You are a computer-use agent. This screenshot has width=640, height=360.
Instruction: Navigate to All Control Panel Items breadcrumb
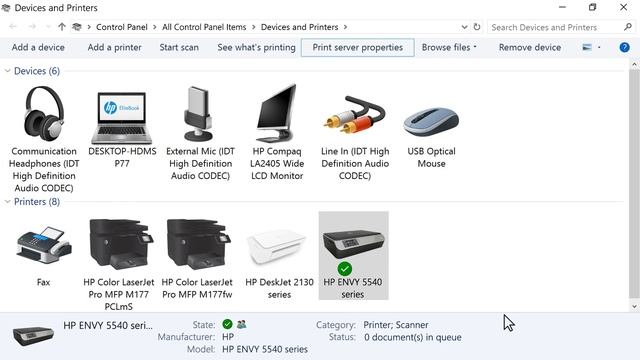click(204, 27)
